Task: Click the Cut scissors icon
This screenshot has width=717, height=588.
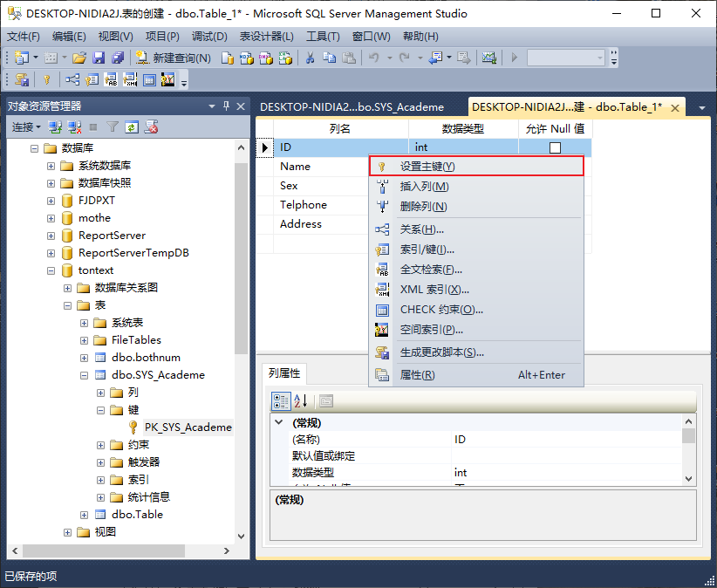Action: [310, 58]
